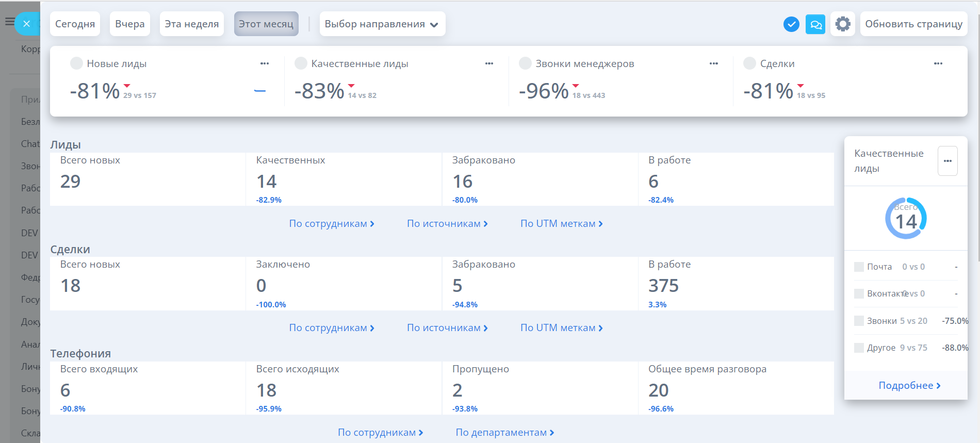The width and height of the screenshot is (980, 443).
Task: Open the Подробнее link
Action: coord(909,386)
